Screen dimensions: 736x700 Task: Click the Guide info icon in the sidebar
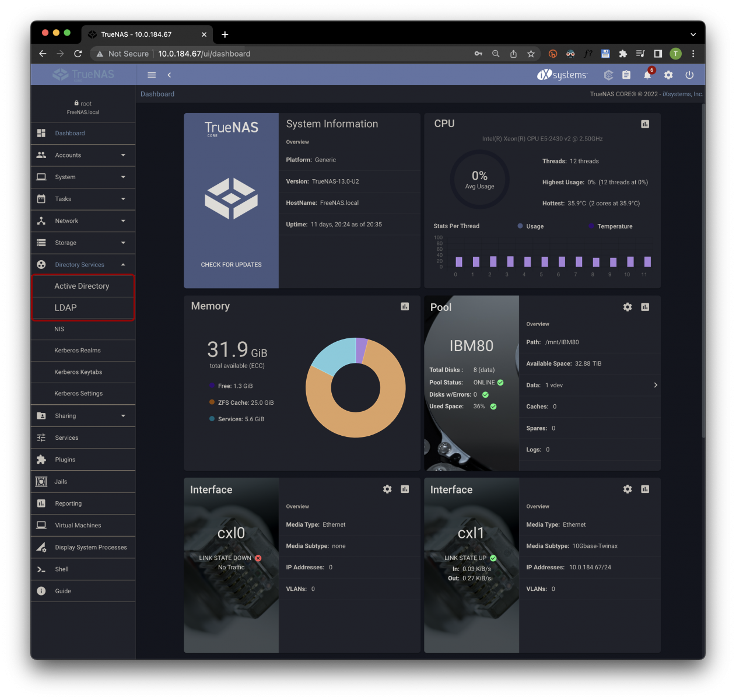[x=41, y=591]
